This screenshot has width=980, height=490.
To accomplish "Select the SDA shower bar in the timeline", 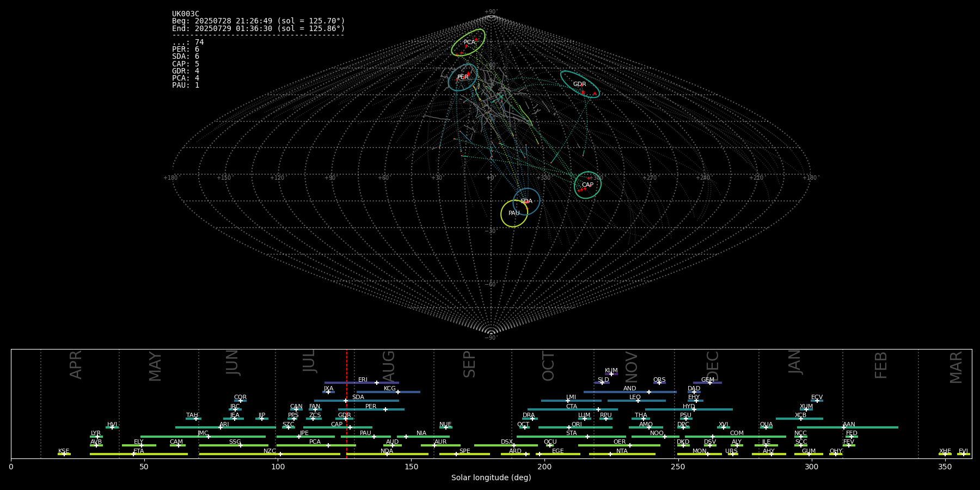I will click(x=356, y=401).
